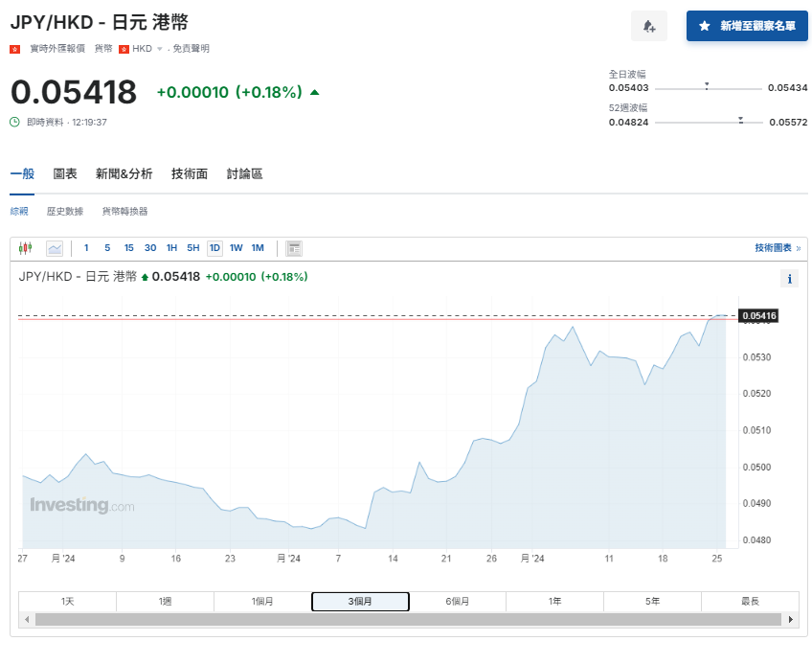Open the 貨幣轉換器 link
The width and height of the screenshot is (812, 664).
pyautogui.click(x=124, y=210)
